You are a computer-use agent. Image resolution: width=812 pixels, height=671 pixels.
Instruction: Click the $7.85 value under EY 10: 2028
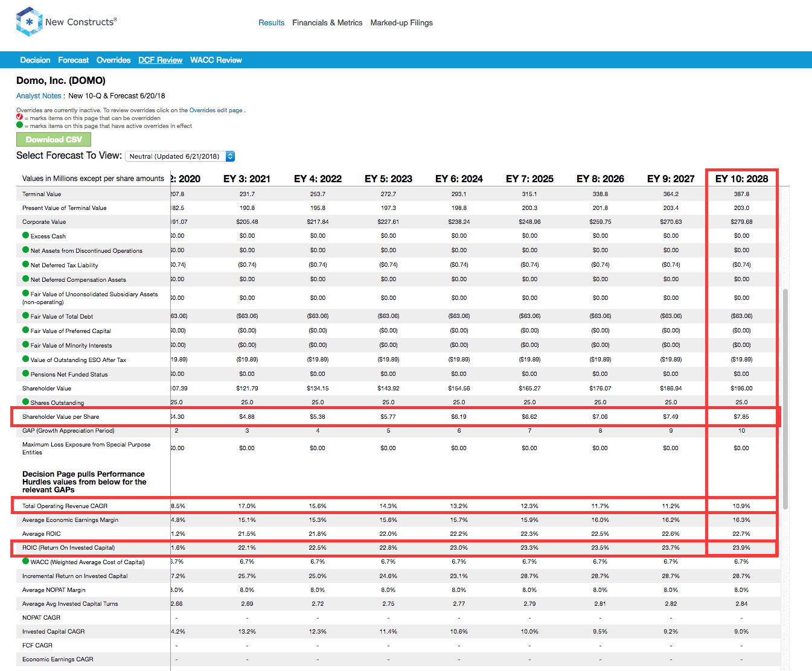tap(741, 417)
